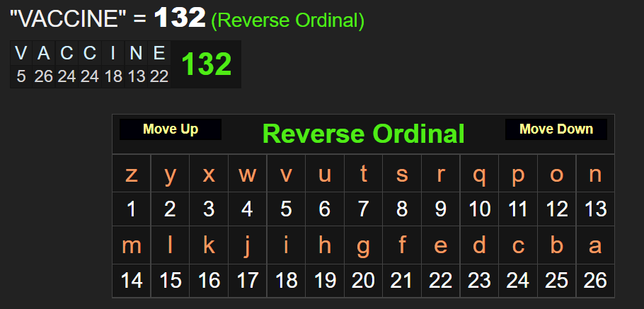Click the large green 132 total

pyautogui.click(x=207, y=64)
